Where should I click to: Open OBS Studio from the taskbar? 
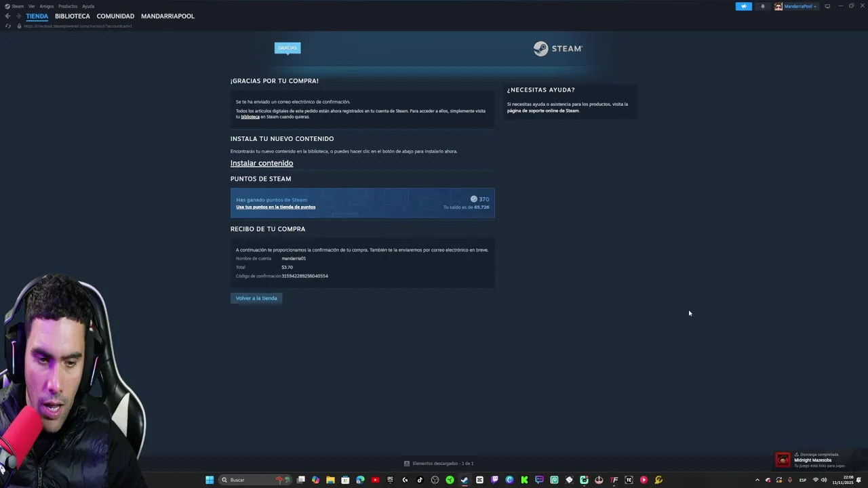click(435, 480)
